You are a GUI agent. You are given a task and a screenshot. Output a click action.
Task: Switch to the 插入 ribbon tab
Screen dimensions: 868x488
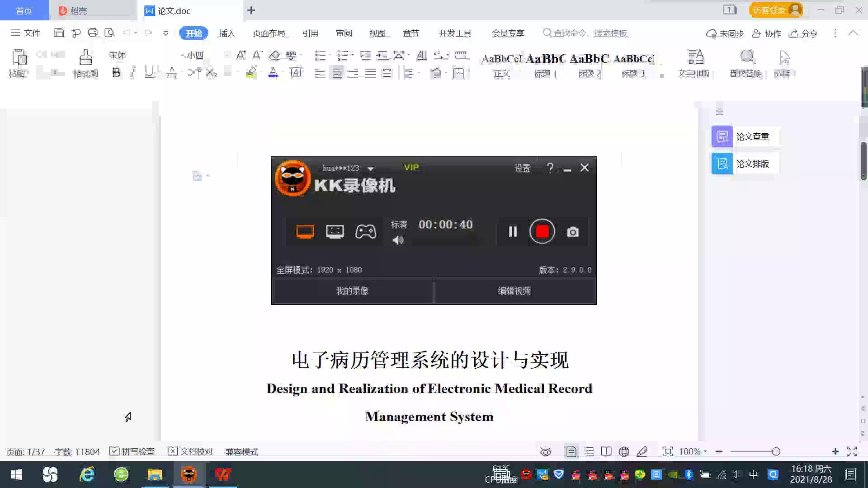pos(226,33)
